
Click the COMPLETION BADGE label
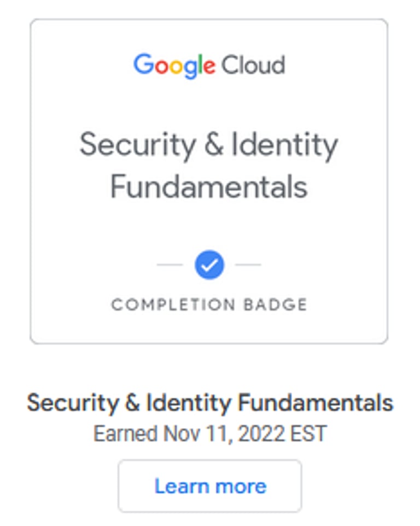click(209, 305)
